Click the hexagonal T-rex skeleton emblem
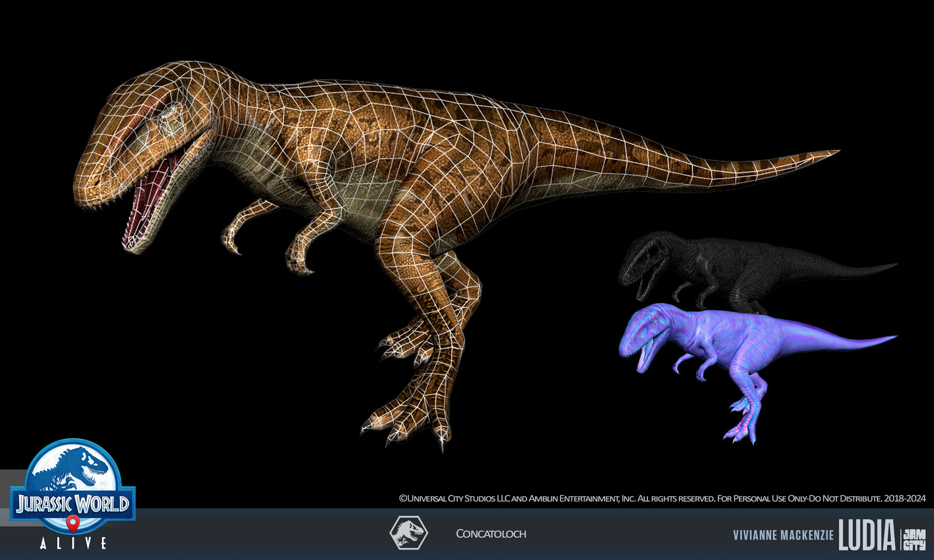This screenshot has height=560, width=934. pyautogui.click(x=409, y=533)
